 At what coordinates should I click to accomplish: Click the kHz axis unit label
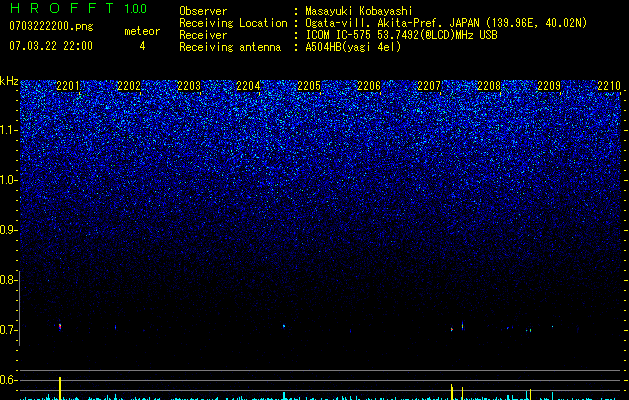click(9, 81)
